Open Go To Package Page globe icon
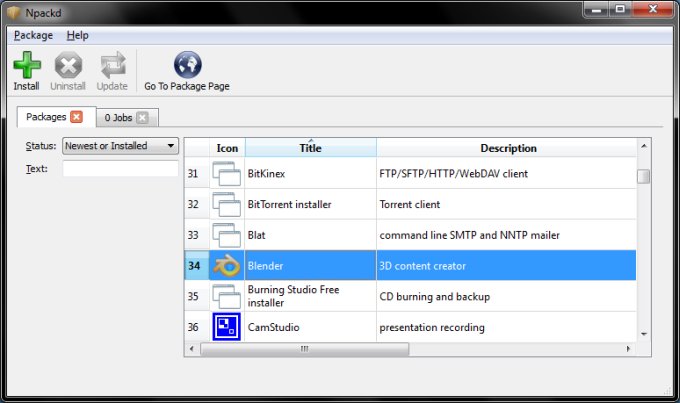This screenshot has height=403, width=680. [x=187, y=66]
